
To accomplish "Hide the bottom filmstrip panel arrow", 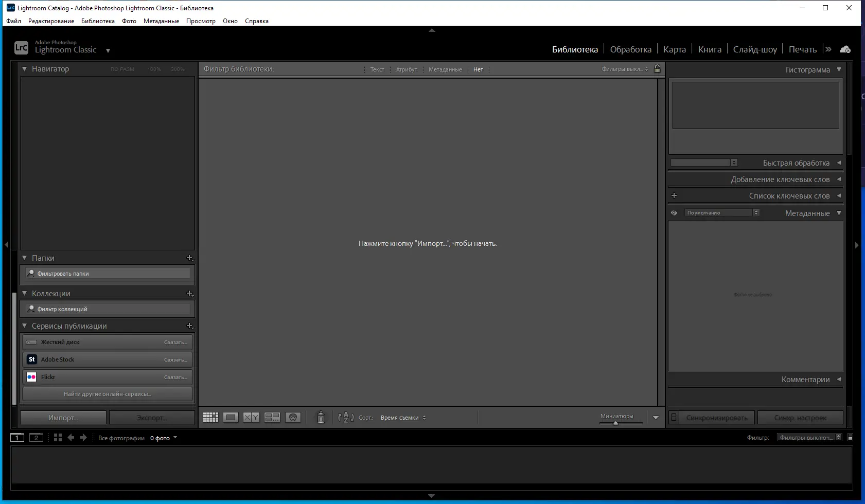I will 432,496.
